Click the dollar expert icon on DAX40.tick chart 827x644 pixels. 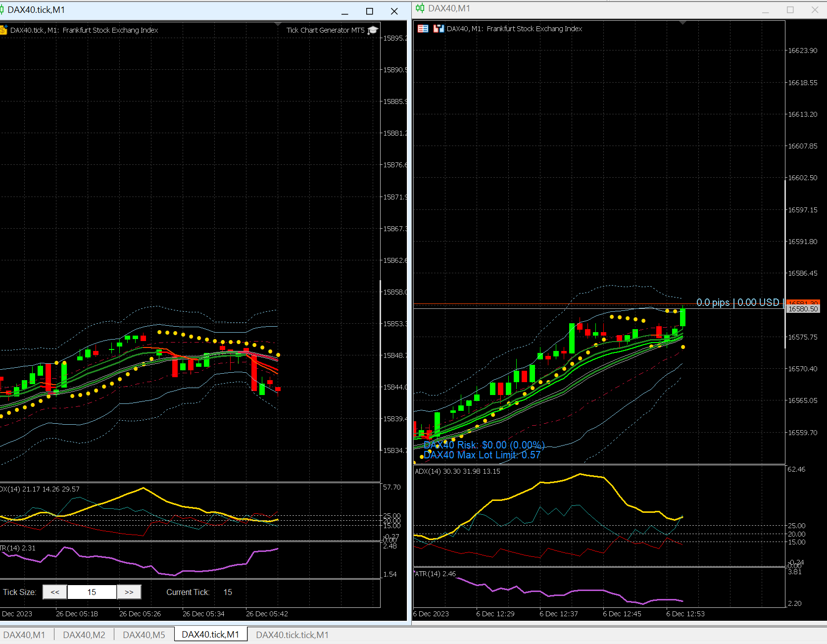[3, 30]
